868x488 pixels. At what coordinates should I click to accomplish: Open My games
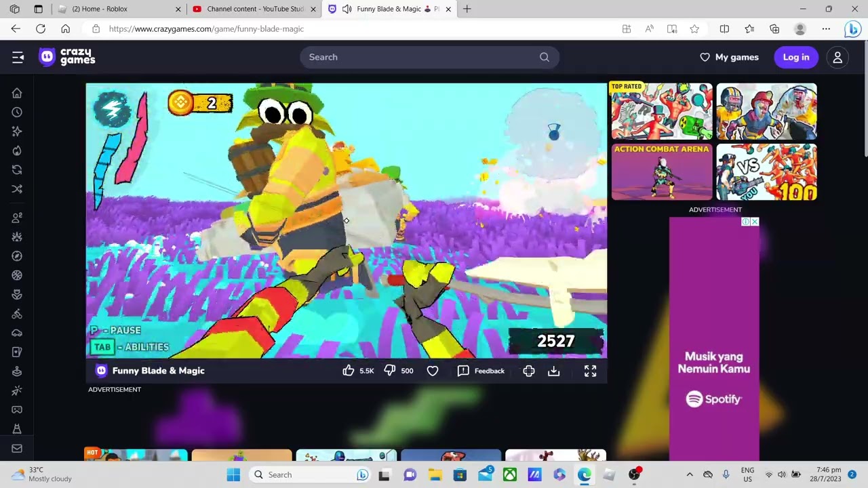pyautogui.click(x=730, y=58)
